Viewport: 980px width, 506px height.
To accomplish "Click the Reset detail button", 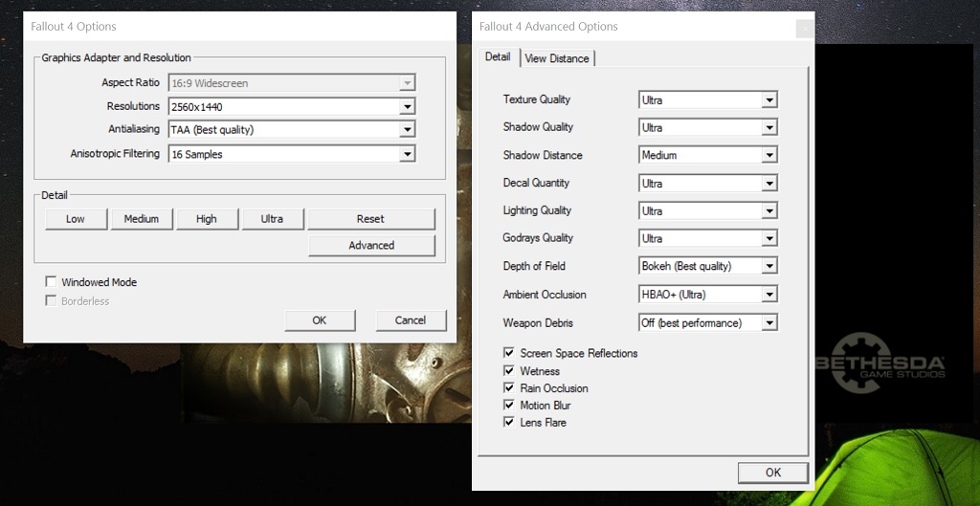I will [371, 219].
